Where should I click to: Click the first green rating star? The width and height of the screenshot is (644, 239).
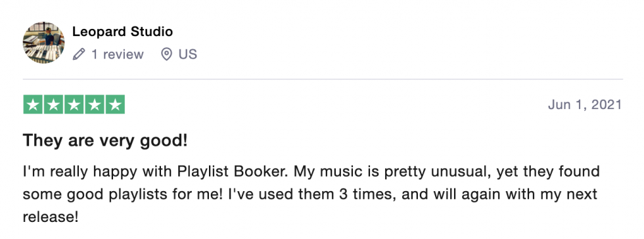[33, 104]
